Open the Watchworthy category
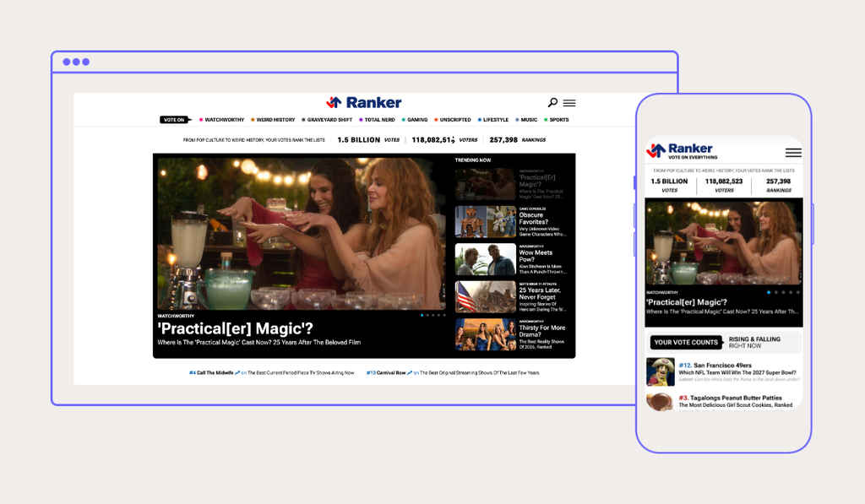This screenshot has height=504, width=865. (221, 120)
